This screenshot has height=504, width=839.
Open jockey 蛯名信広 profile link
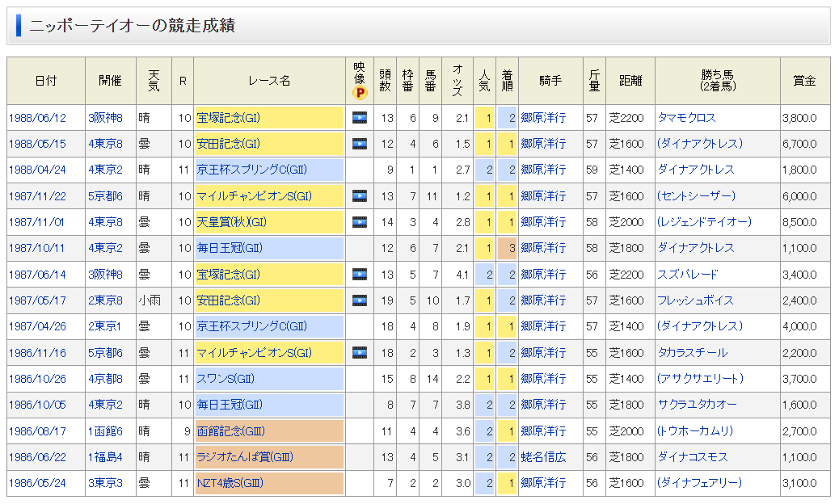[x=543, y=457]
